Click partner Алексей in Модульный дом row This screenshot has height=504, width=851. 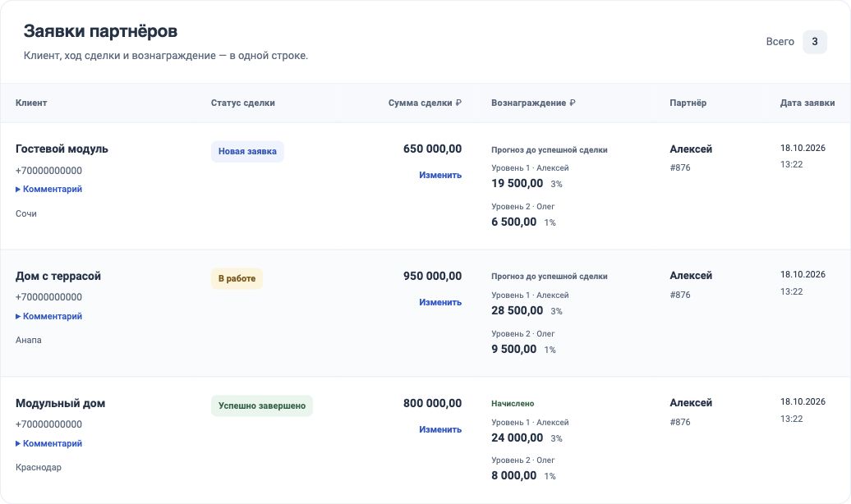[x=691, y=402]
